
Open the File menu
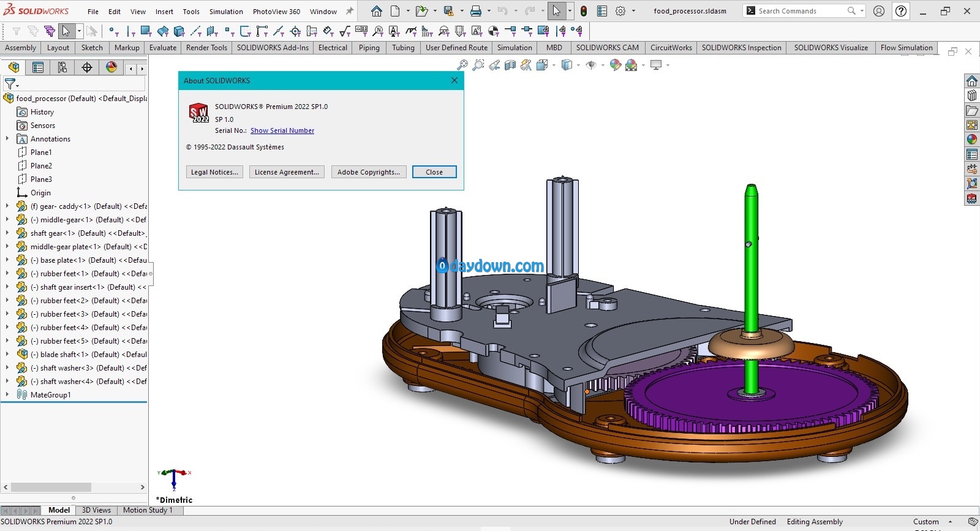click(93, 12)
